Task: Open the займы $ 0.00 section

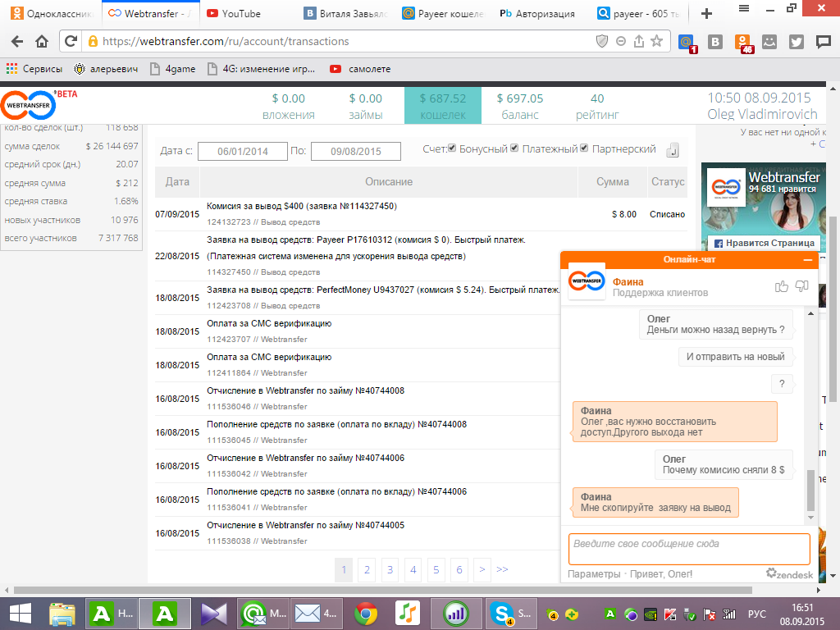Action: click(x=365, y=106)
